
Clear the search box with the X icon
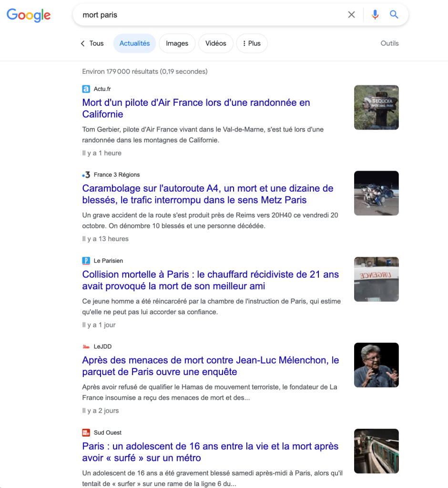[351, 15]
